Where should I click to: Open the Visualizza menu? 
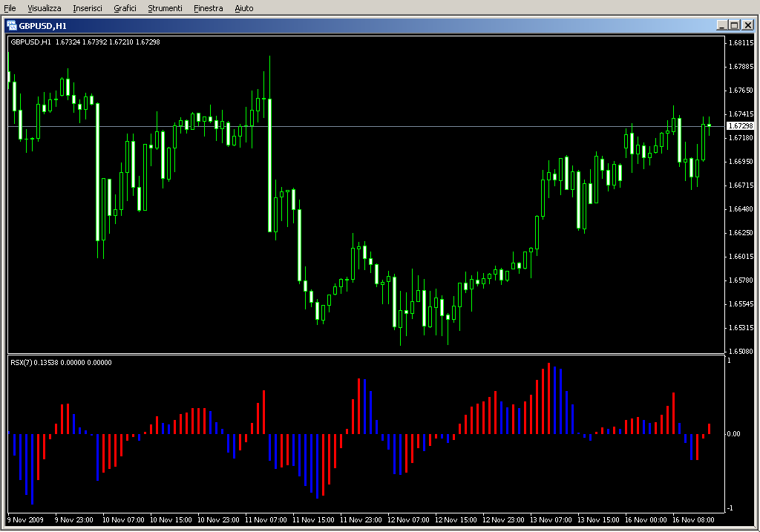click(x=44, y=8)
